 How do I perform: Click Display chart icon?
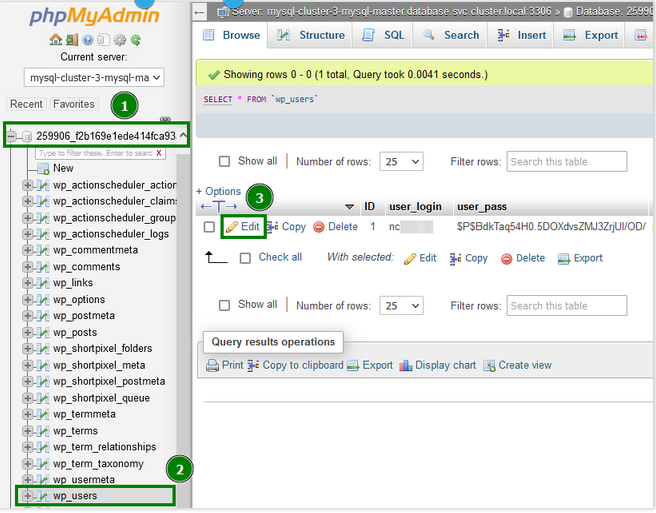(x=406, y=366)
